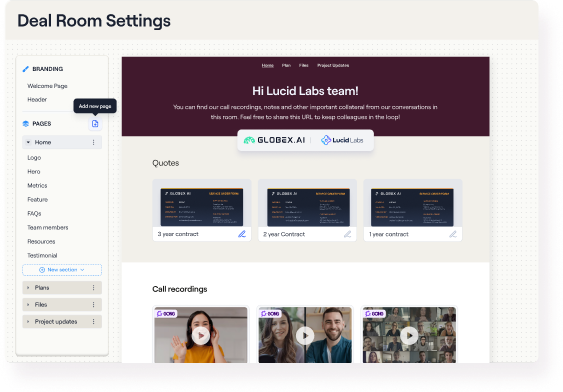Select the FAQs section
Screen dimensions: 563x392
point(34,214)
